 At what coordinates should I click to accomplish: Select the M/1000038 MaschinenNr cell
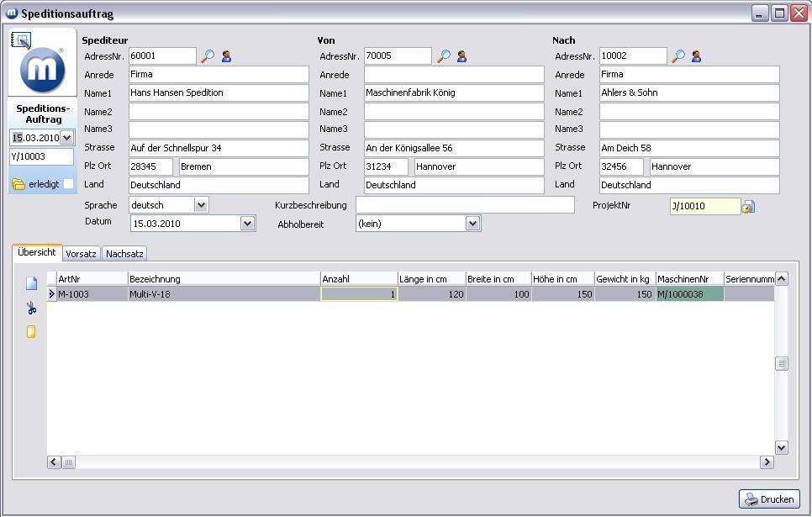pos(689,294)
